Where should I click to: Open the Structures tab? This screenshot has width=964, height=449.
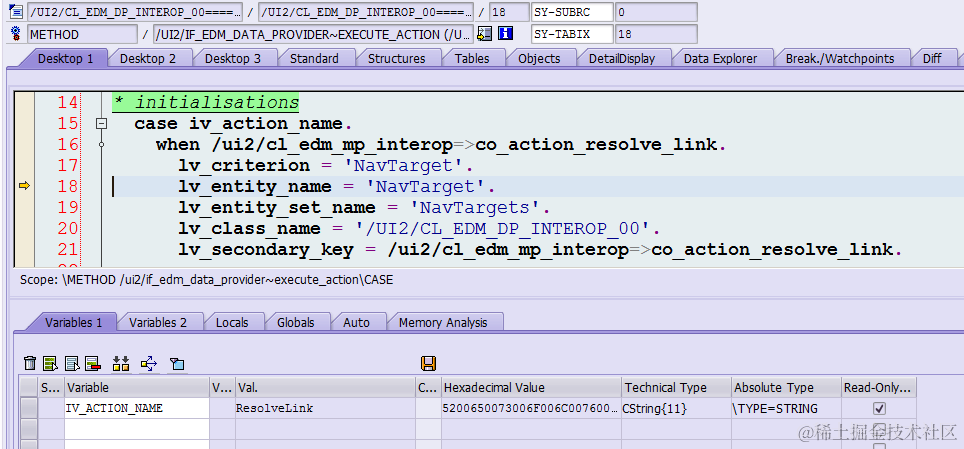(x=397, y=58)
